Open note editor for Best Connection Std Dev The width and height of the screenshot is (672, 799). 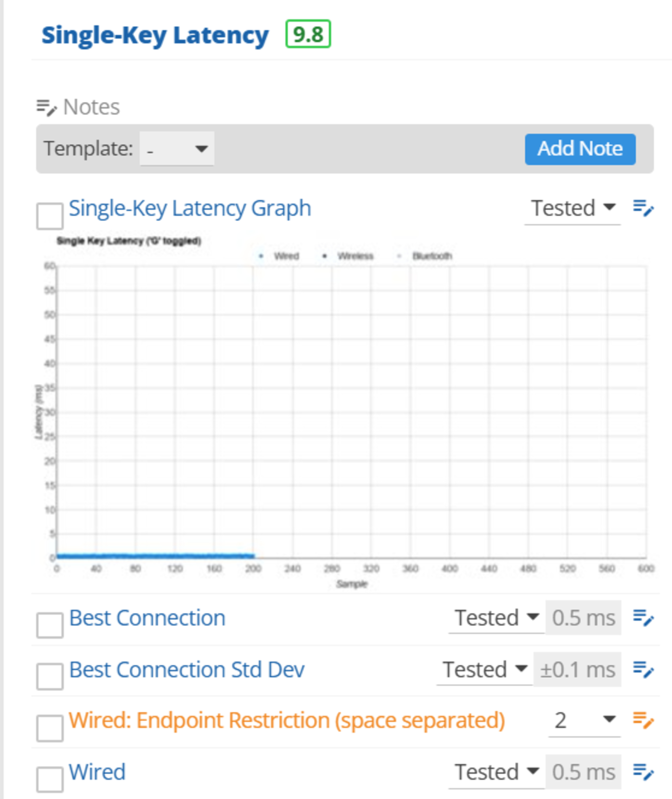(643, 669)
